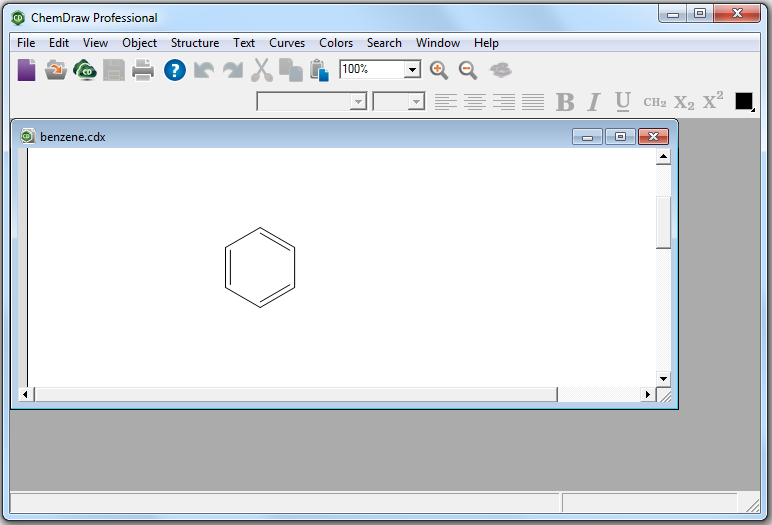The width and height of the screenshot is (772, 525).
Task: Align text right
Action: tap(504, 102)
